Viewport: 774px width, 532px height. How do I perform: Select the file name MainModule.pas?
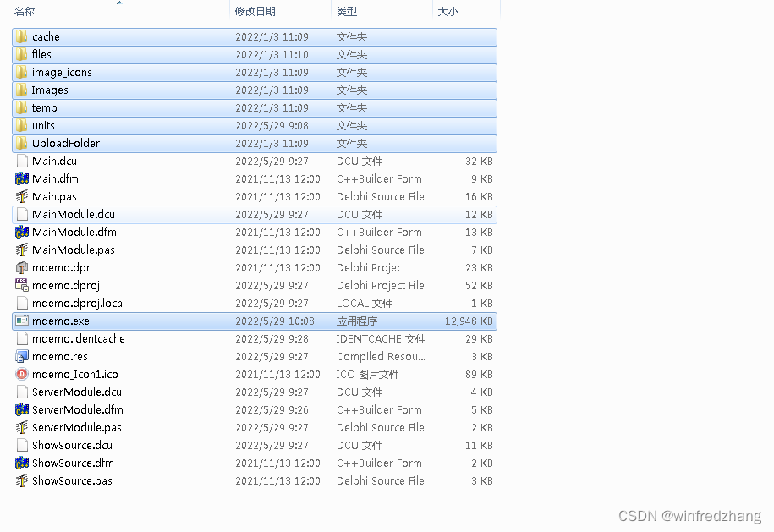tap(74, 250)
